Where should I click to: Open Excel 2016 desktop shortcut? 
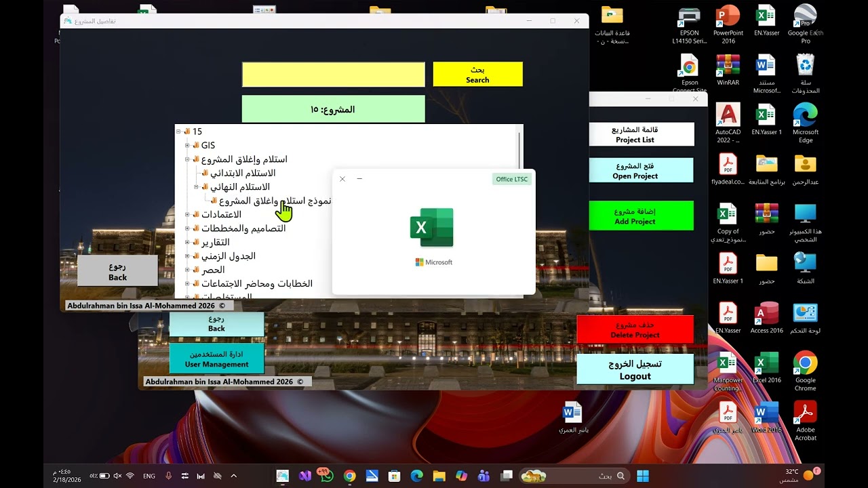tap(766, 367)
